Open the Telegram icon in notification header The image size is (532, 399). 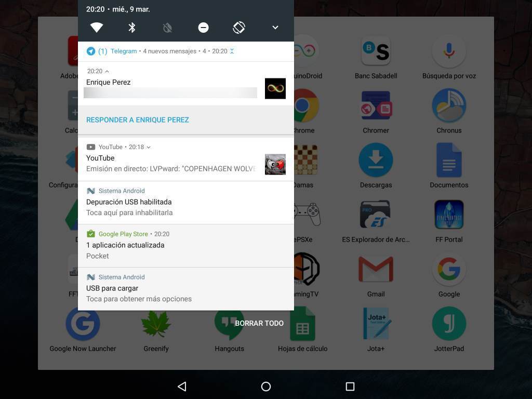coord(90,51)
